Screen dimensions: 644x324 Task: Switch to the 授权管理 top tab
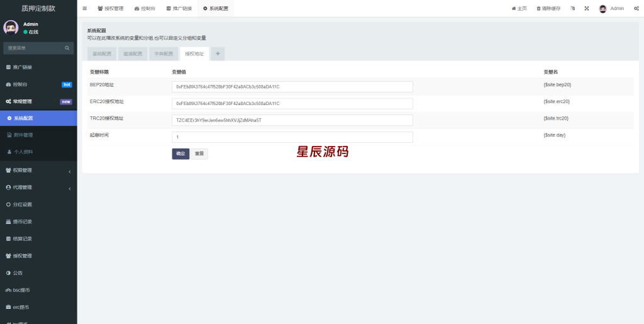point(111,8)
